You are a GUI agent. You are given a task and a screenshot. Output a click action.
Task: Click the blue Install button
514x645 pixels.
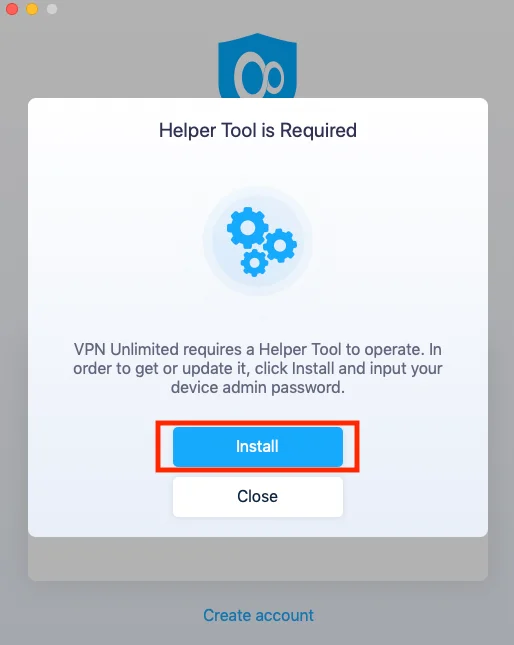[x=258, y=447]
